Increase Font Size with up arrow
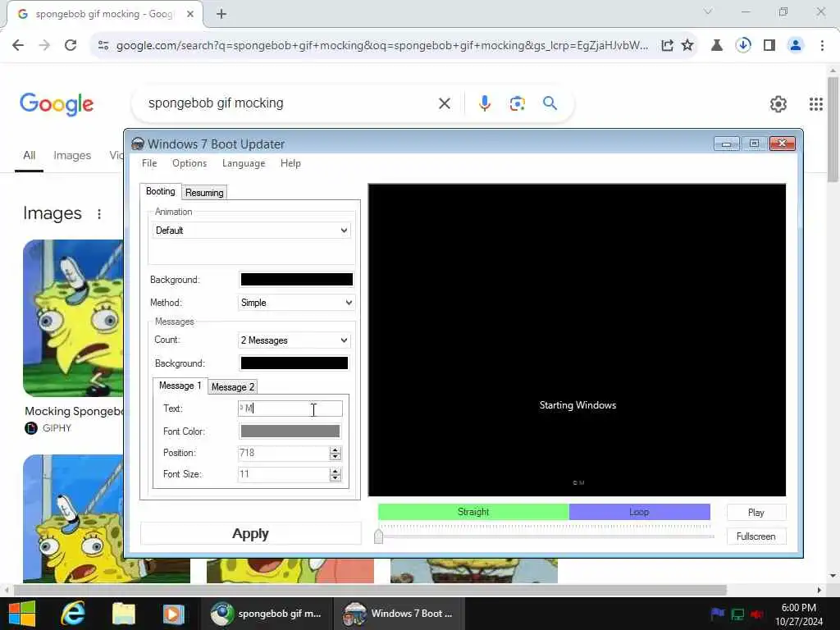840x630 pixels. tap(336, 472)
